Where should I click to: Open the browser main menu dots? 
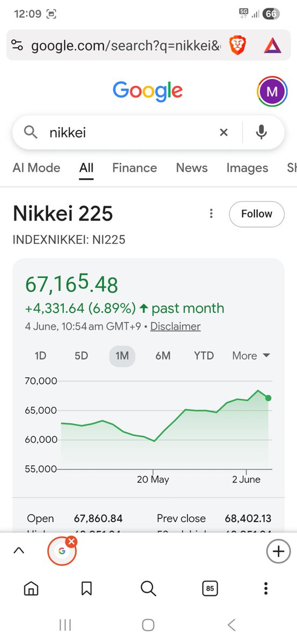pyautogui.click(x=266, y=589)
